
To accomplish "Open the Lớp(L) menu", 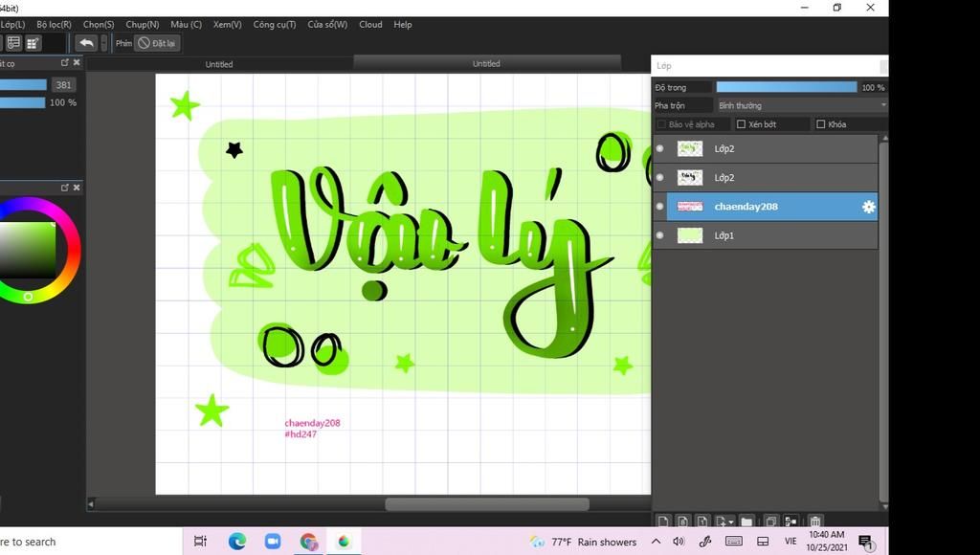I will coord(12,24).
